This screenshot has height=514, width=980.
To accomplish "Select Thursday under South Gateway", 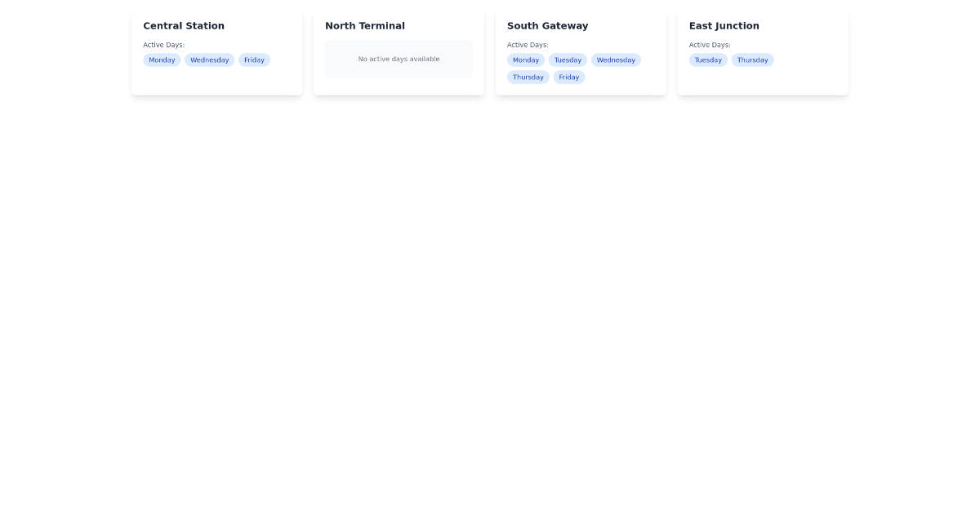I will pos(528,77).
